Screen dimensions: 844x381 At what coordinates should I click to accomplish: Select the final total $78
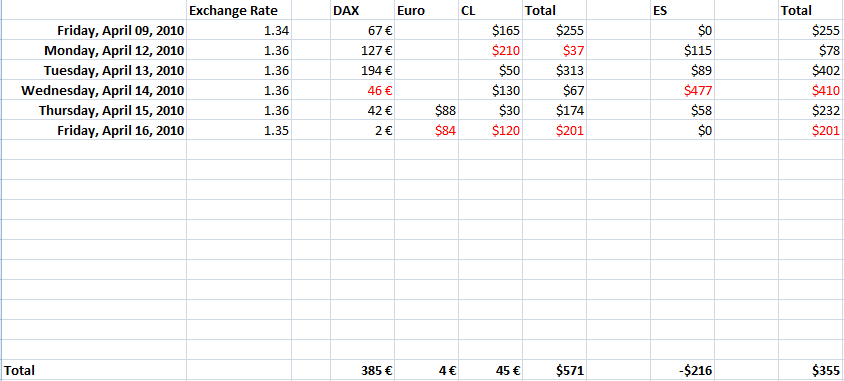811,51
